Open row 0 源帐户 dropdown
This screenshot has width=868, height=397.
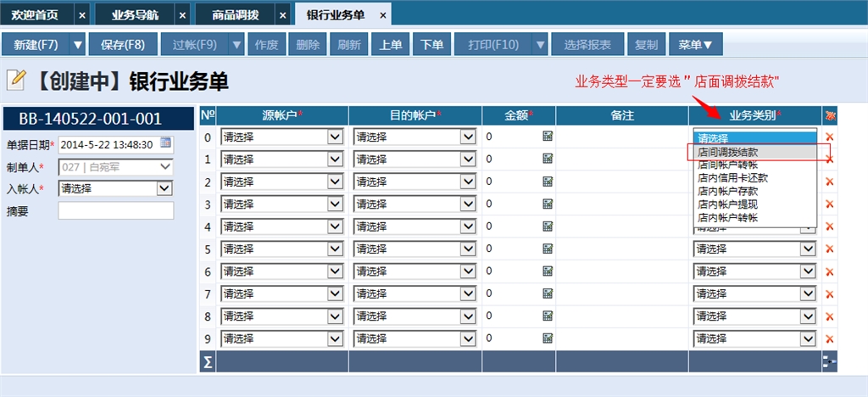pyautogui.click(x=336, y=137)
